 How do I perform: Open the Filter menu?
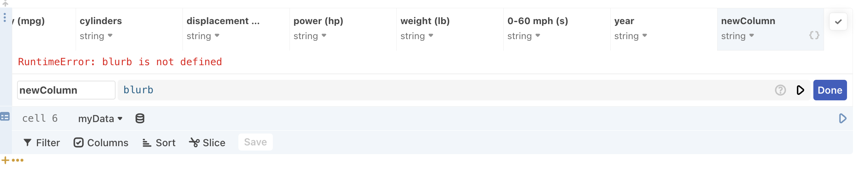tap(42, 143)
